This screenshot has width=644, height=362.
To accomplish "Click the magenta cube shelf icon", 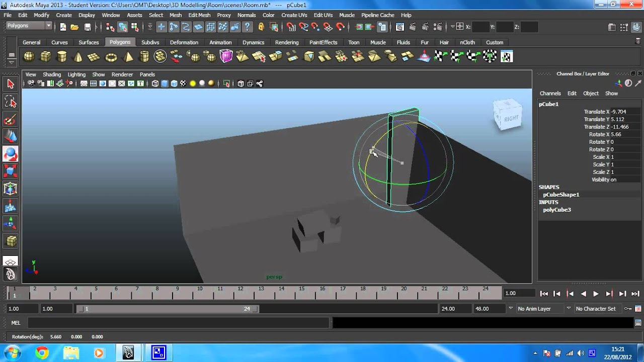I will (226, 57).
